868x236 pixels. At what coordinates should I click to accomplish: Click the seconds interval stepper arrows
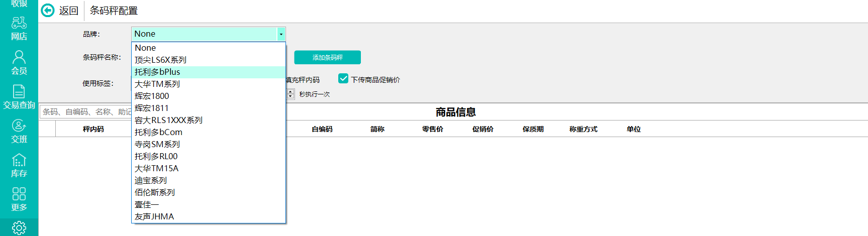point(291,94)
